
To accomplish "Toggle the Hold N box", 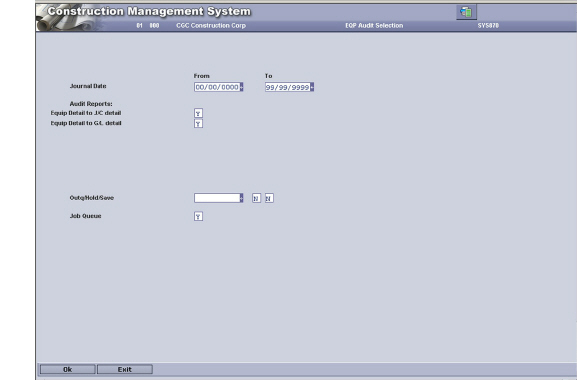I will click(256, 198).
